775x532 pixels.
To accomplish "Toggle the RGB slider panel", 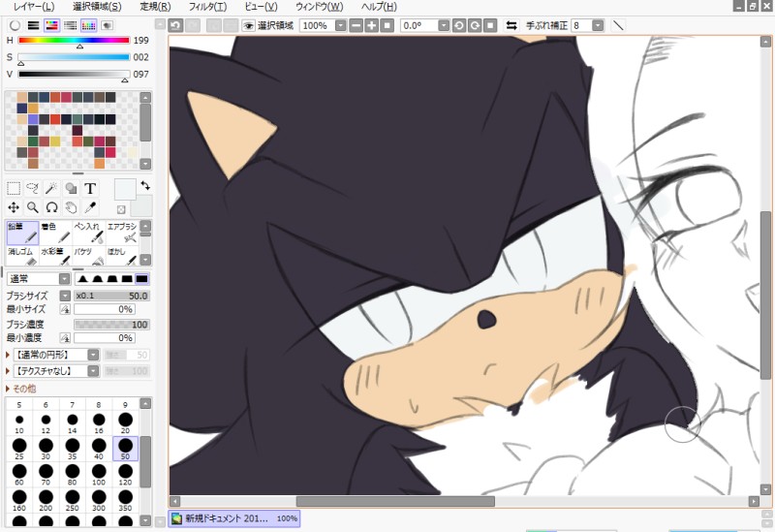I will point(33,25).
